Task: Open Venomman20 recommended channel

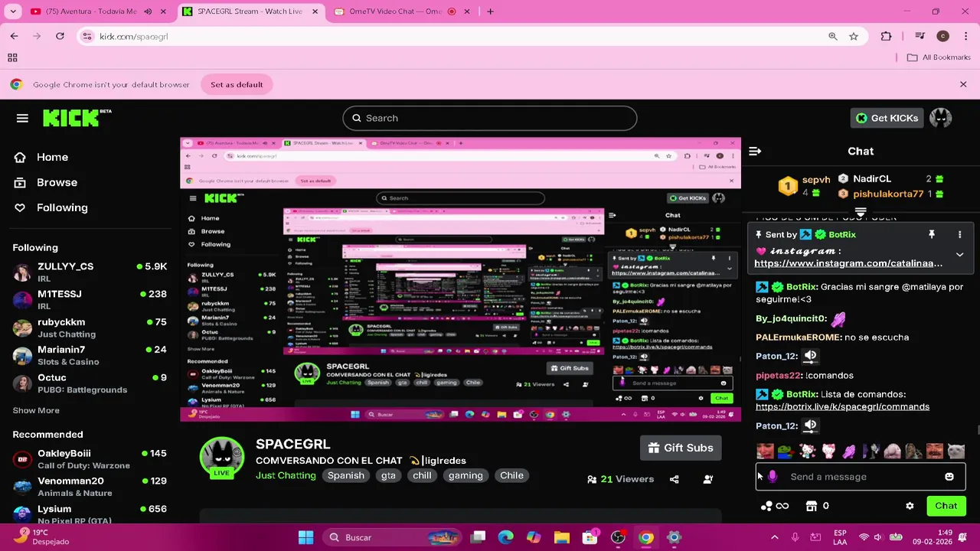Action: tap(90, 487)
